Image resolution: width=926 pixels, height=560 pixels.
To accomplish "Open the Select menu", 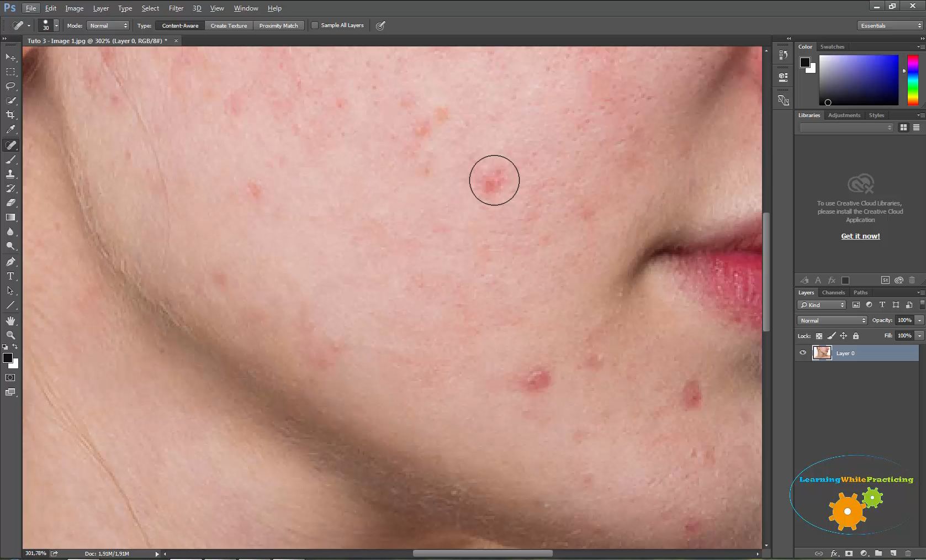I will coord(150,8).
